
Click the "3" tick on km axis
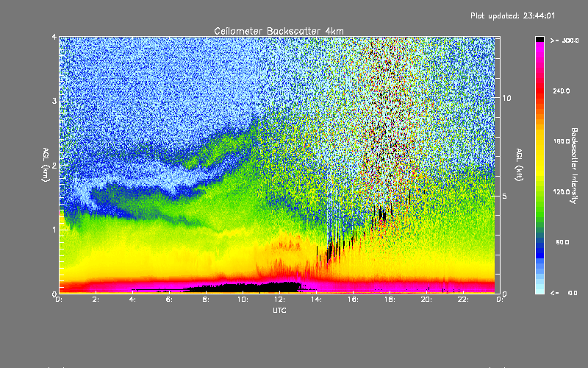pos(54,101)
